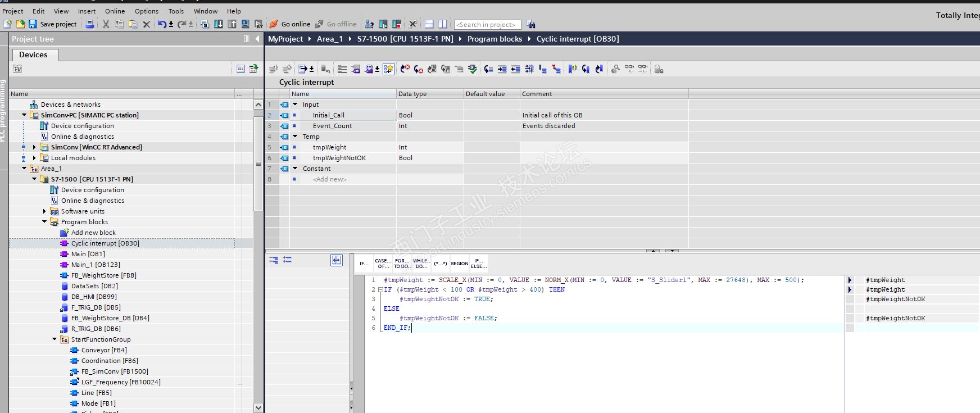Insert the CASE OF instruction snippet

(x=383, y=264)
